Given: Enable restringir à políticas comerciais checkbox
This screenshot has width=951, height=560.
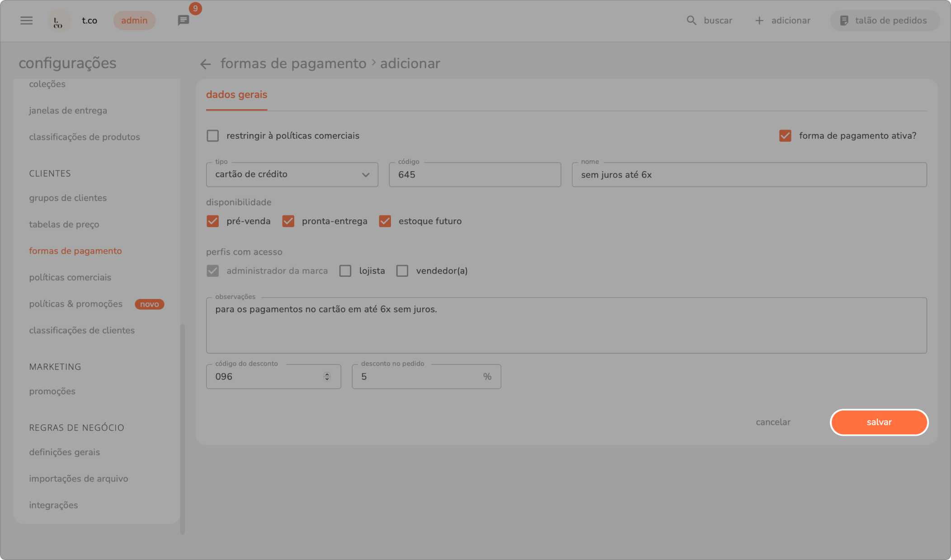Looking at the screenshot, I should tap(212, 135).
